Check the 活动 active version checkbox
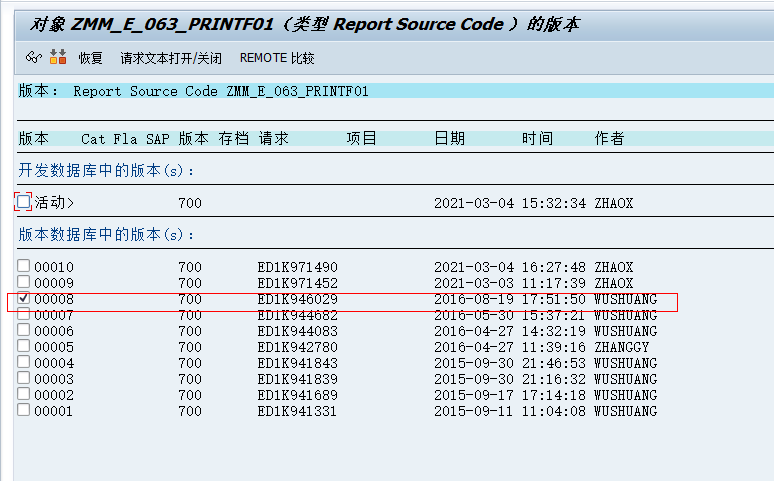 [x=23, y=201]
